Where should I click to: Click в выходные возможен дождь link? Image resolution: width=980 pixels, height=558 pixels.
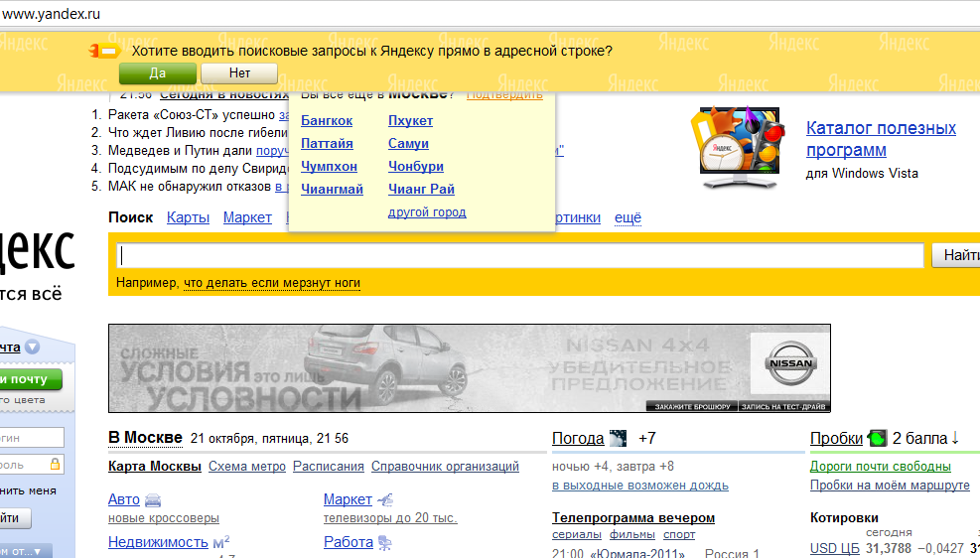pyautogui.click(x=640, y=486)
